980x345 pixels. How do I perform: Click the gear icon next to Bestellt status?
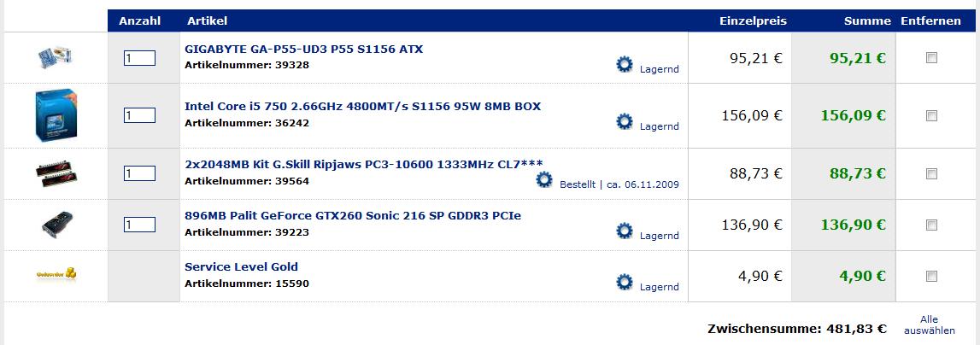pos(544,179)
